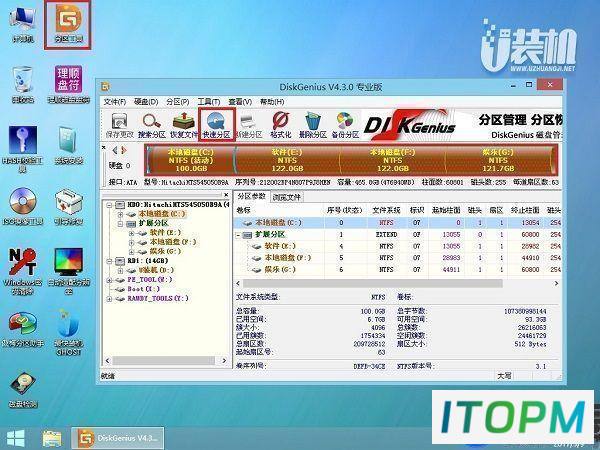The width and height of the screenshot is (600, 450).
Task: Select 本地磁盘(C:) in the disk tree
Action: pyautogui.click(x=162, y=214)
